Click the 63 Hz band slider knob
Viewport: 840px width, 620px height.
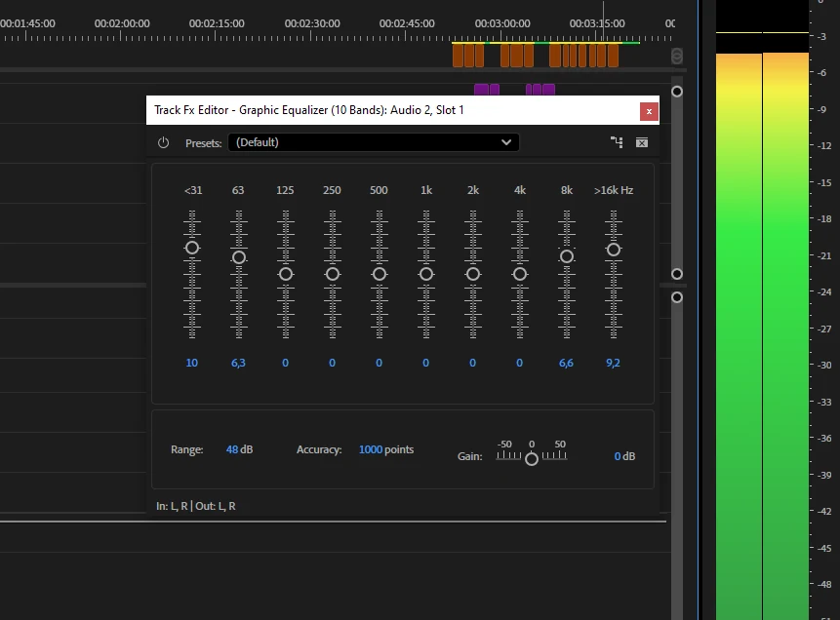coord(239,257)
